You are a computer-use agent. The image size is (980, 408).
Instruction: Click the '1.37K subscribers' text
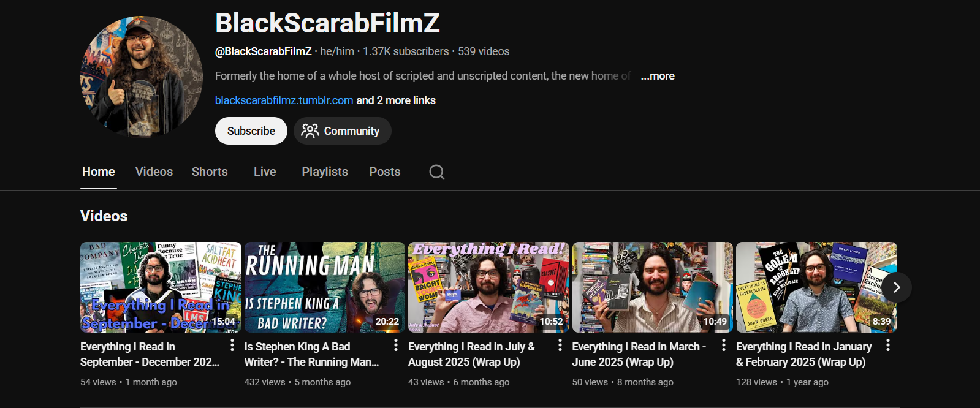click(x=406, y=51)
